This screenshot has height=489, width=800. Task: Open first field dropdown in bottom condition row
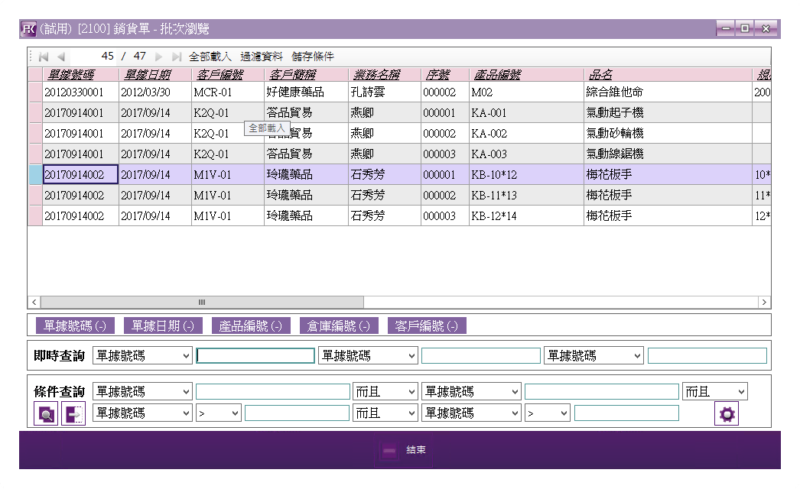[142, 413]
